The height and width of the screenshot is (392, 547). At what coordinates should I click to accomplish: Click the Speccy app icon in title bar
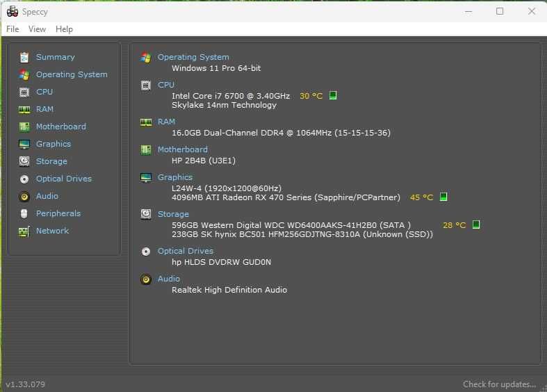coord(13,12)
